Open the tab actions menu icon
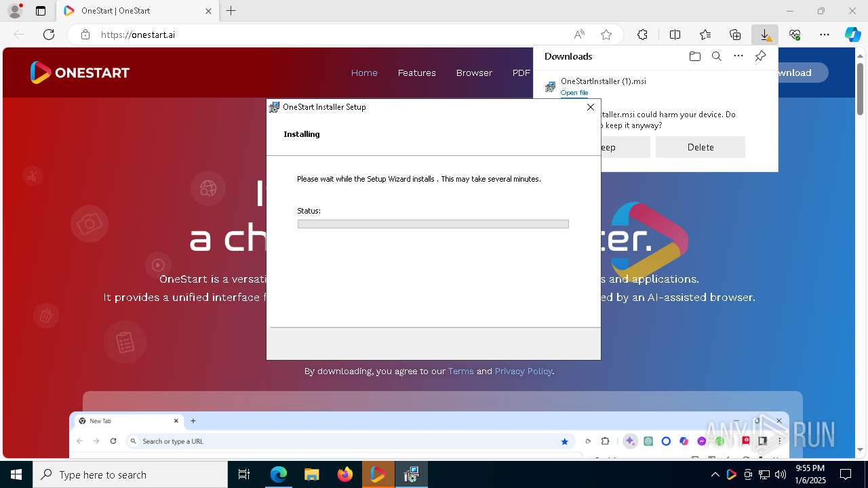868x488 pixels. 41,11
